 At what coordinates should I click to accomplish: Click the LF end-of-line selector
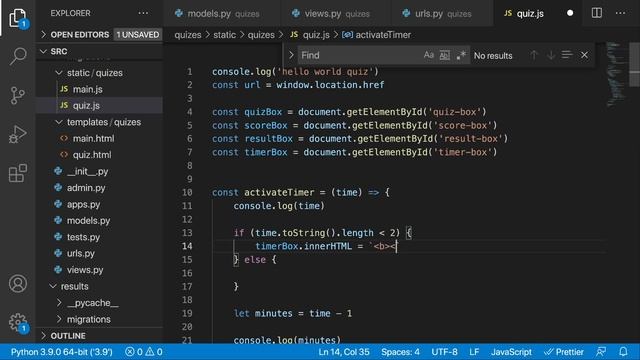coord(474,352)
